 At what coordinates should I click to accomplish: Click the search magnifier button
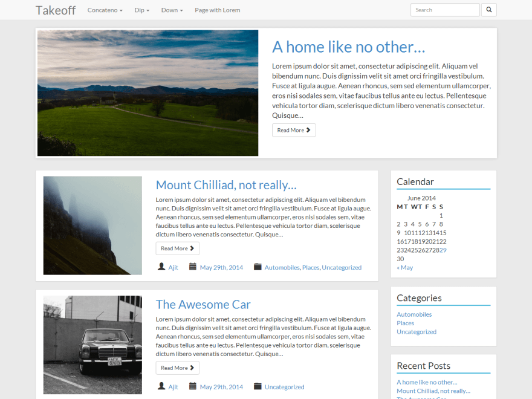pyautogui.click(x=489, y=10)
